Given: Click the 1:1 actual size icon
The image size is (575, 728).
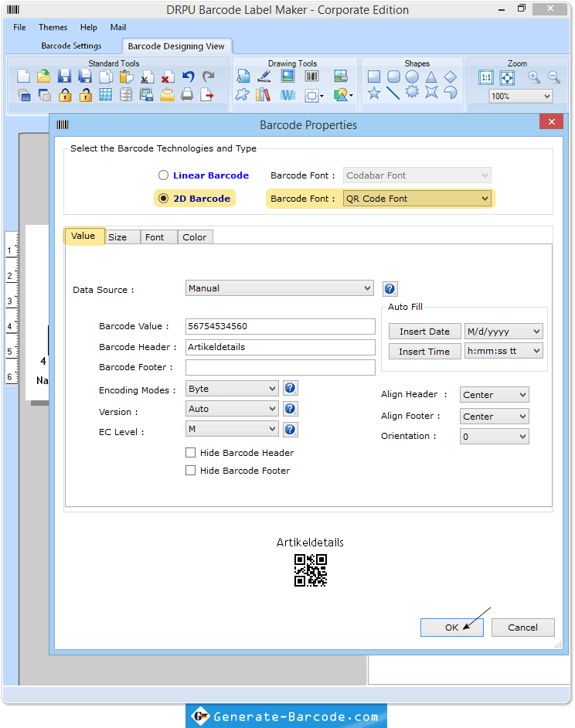Looking at the screenshot, I should [486, 77].
